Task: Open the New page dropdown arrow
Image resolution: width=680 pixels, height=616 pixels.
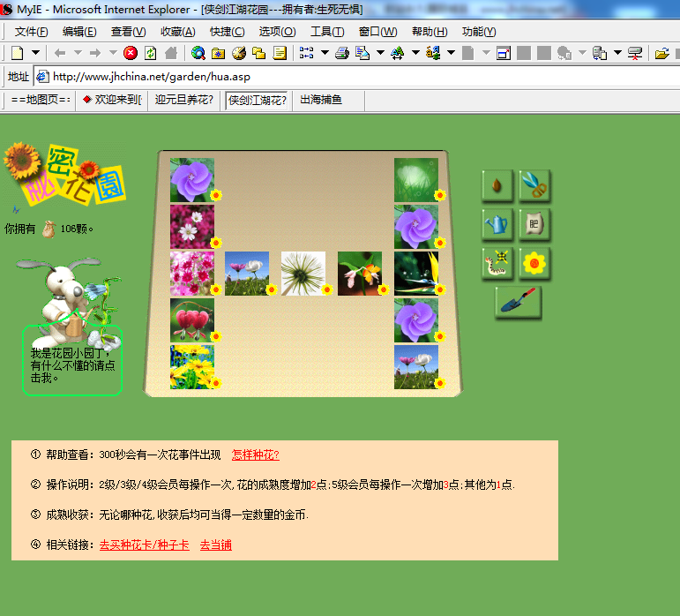Action: pos(35,52)
